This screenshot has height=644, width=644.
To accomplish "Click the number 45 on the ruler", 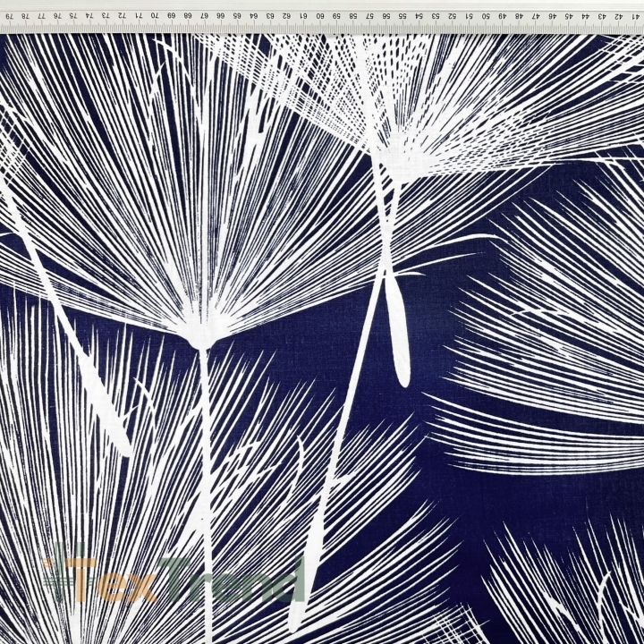I will click(x=569, y=16).
